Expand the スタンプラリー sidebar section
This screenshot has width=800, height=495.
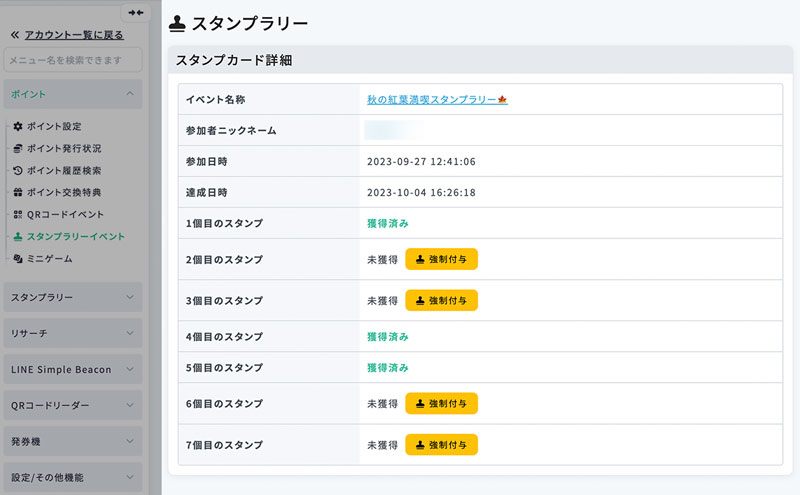(72, 297)
